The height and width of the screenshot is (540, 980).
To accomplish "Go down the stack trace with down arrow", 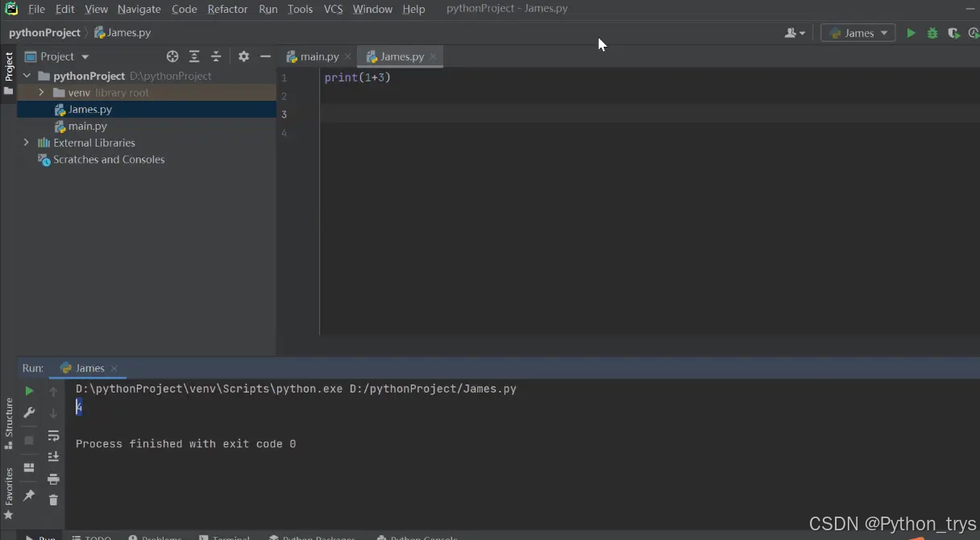I will click(x=53, y=413).
